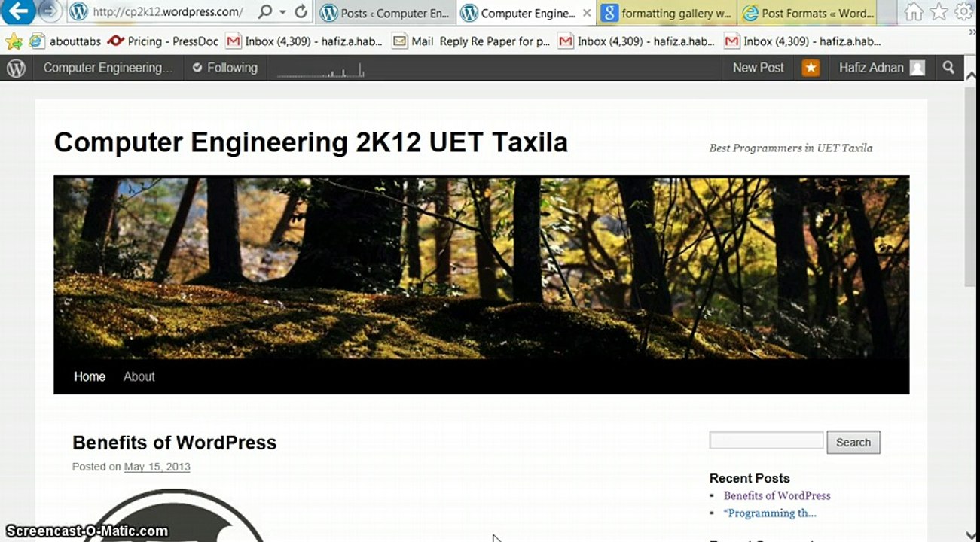The image size is (980, 542).
Task: Click the forest header banner image
Action: 481,267
